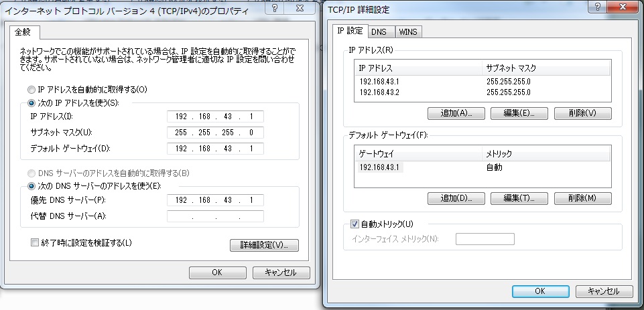This screenshot has width=644, height=310.
Task: Switch to the DNS tab
Action: [x=379, y=31]
